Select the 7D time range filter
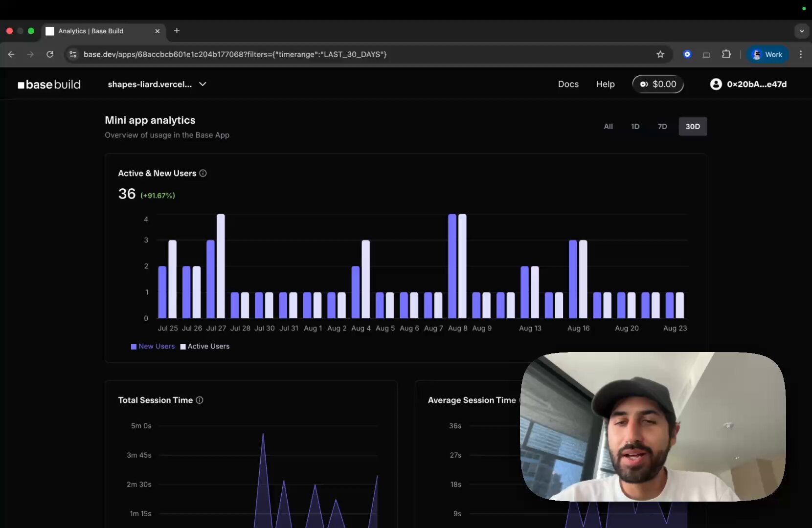Viewport: 812px width, 528px height. point(662,126)
